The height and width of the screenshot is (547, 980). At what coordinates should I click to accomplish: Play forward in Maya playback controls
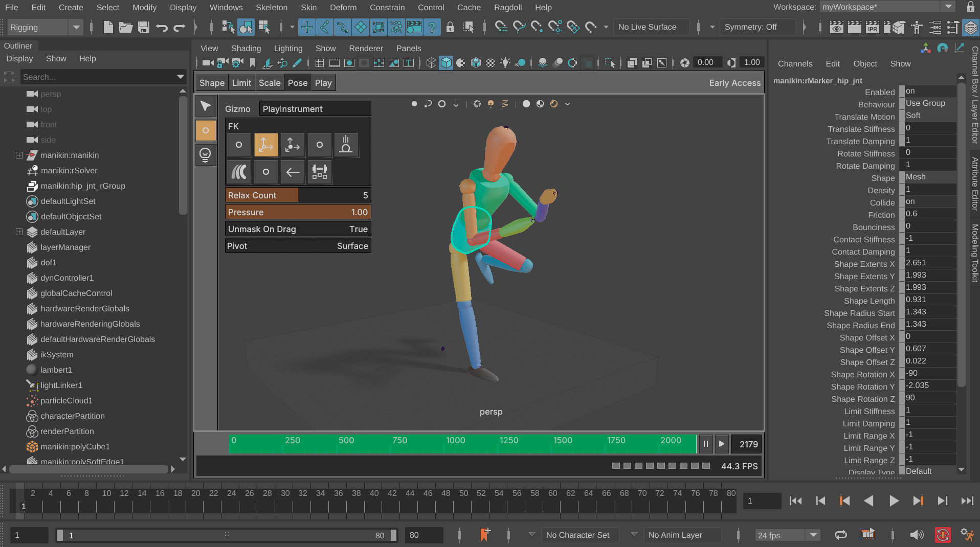(x=893, y=501)
